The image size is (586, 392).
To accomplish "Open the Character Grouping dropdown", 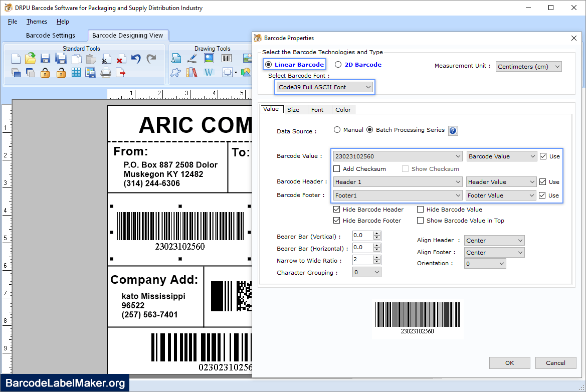I will pos(366,272).
